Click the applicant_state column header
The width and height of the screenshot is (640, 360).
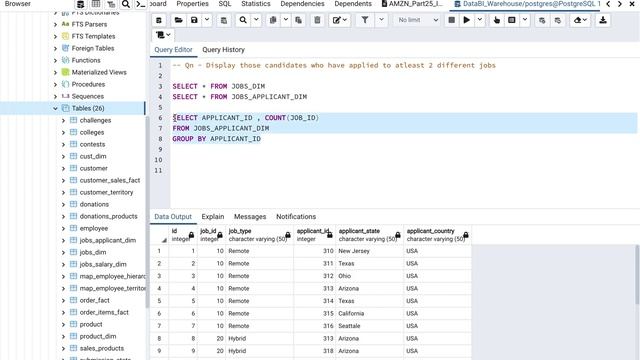pyautogui.click(x=369, y=235)
